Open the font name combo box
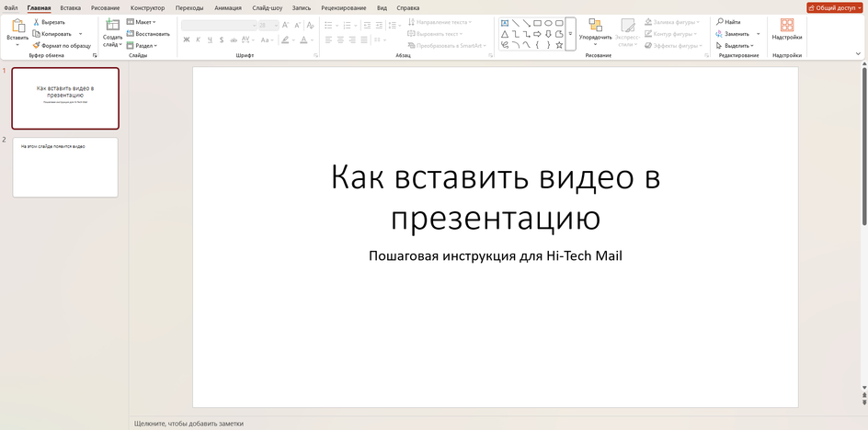 (219, 26)
